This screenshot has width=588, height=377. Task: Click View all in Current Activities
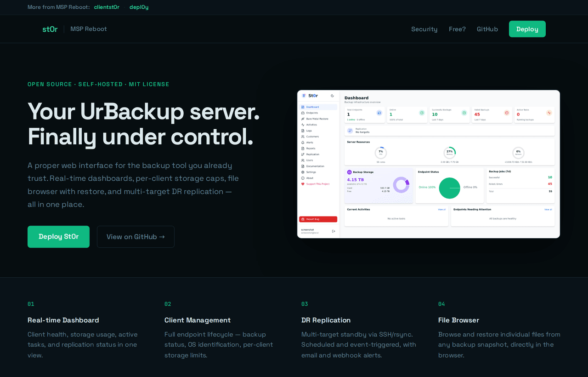pyautogui.click(x=441, y=209)
